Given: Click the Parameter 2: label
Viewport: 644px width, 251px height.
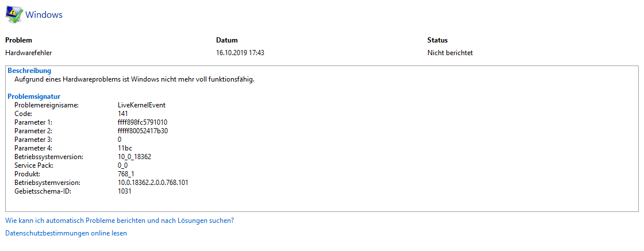Looking at the screenshot, I should [33, 130].
